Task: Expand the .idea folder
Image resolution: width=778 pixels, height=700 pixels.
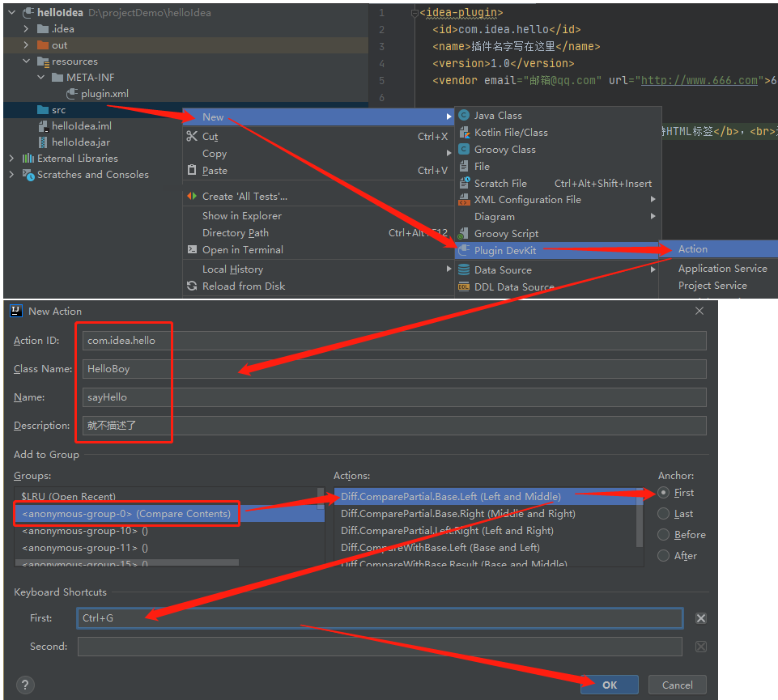Action: (26, 29)
